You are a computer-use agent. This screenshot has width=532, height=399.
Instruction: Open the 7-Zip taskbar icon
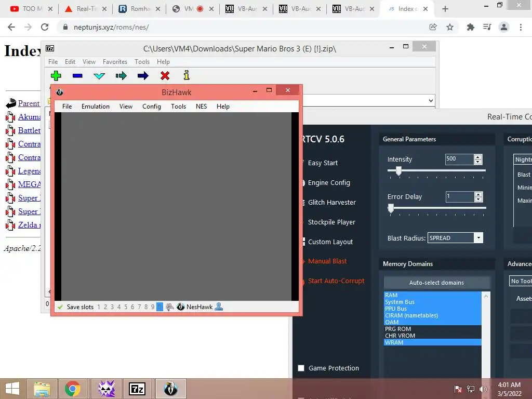(x=137, y=389)
